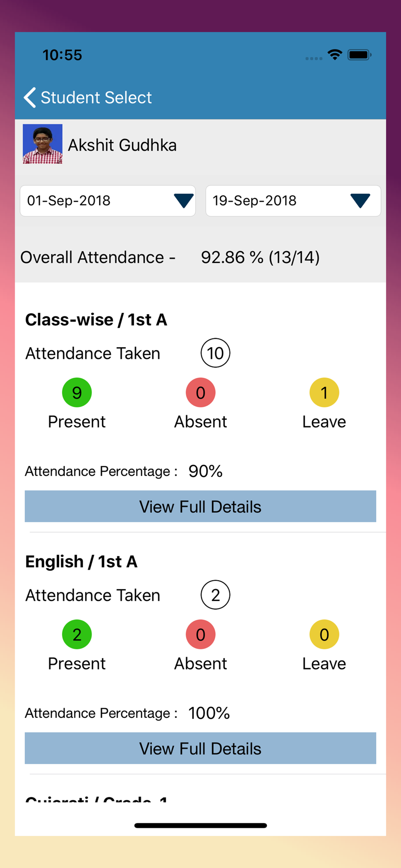The height and width of the screenshot is (868, 401).
Task: Tap the red Absent circle under Class-wise
Action: coord(200,393)
